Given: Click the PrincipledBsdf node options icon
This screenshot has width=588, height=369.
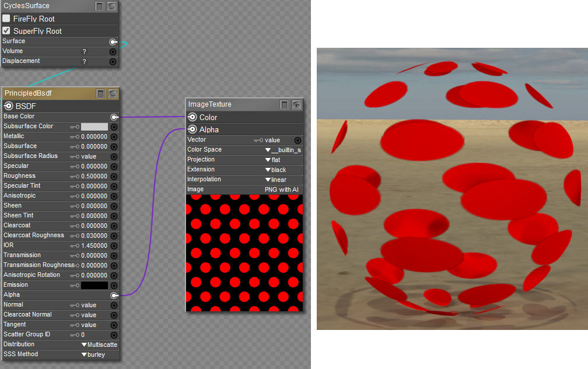Looking at the screenshot, I should [x=101, y=93].
